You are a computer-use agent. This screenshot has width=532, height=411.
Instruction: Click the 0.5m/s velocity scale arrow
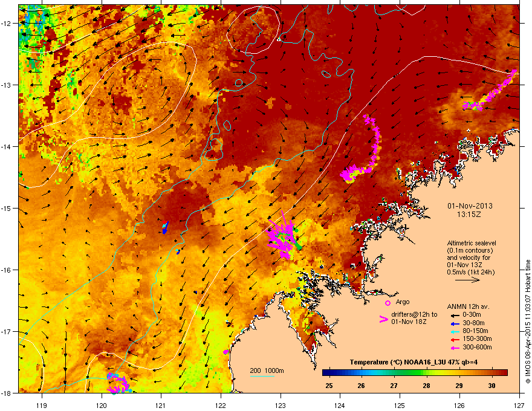click(467, 280)
